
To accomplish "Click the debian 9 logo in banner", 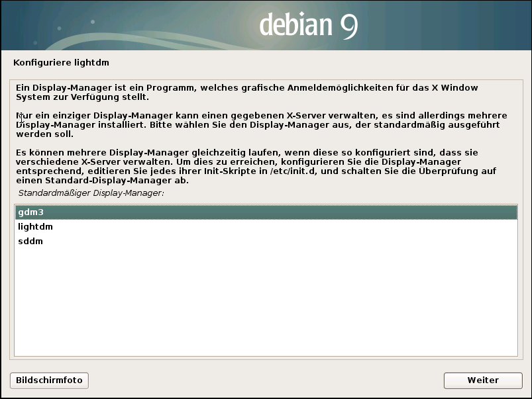I will pos(308,25).
